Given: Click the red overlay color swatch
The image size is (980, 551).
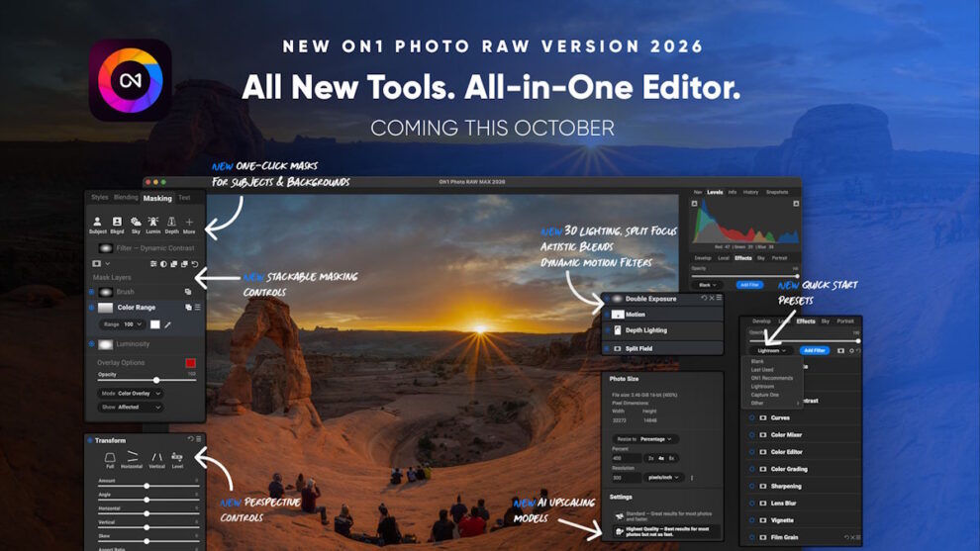Looking at the screenshot, I should [x=190, y=363].
